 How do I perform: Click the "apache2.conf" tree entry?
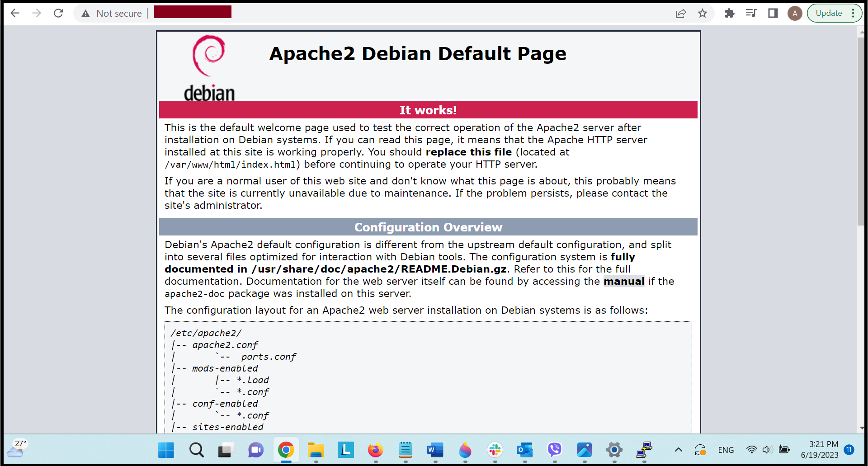coord(225,345)
